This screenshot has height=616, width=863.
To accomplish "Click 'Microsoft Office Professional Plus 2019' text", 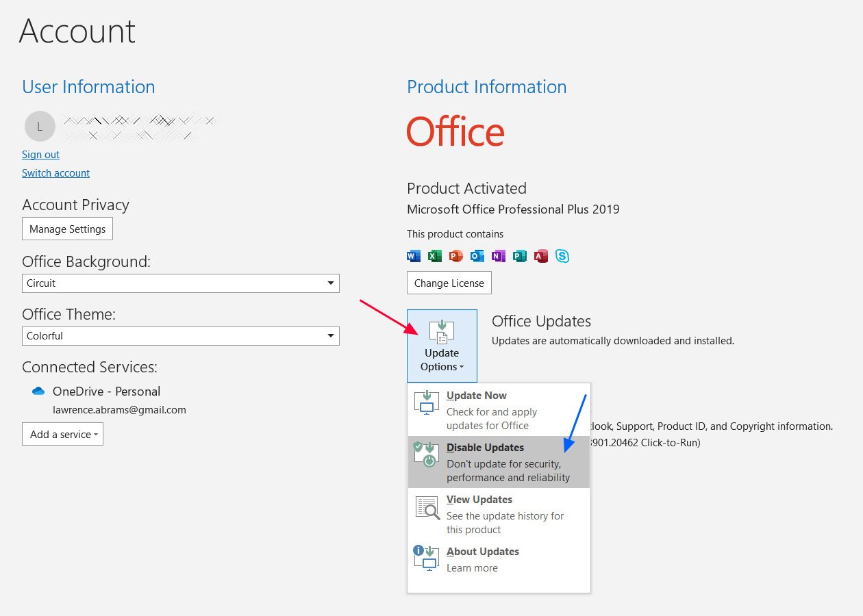I will pos(513,209).
